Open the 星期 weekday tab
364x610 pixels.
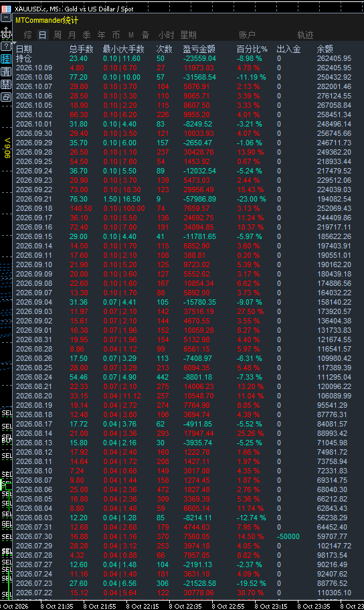[x=188, y=35]
